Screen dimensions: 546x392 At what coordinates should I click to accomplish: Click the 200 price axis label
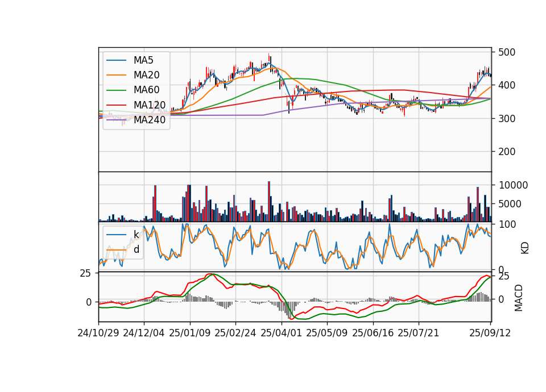click(507, 152)
